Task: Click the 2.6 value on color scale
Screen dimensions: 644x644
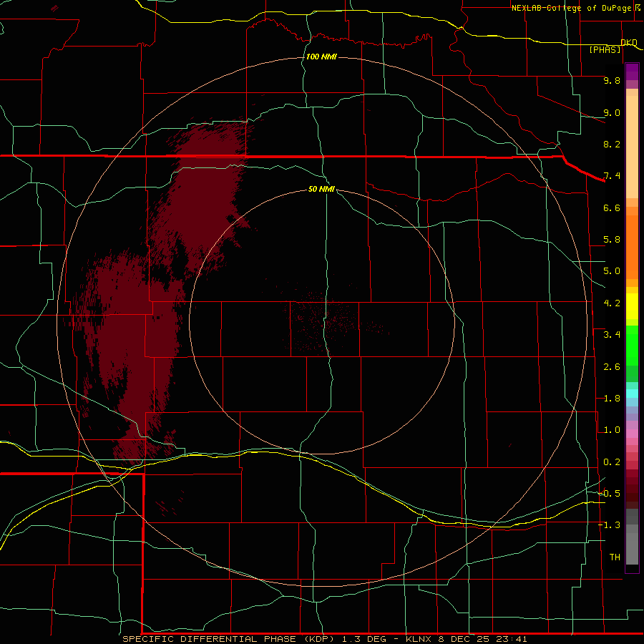Action: pyautogui.click(x=612, y=367)
